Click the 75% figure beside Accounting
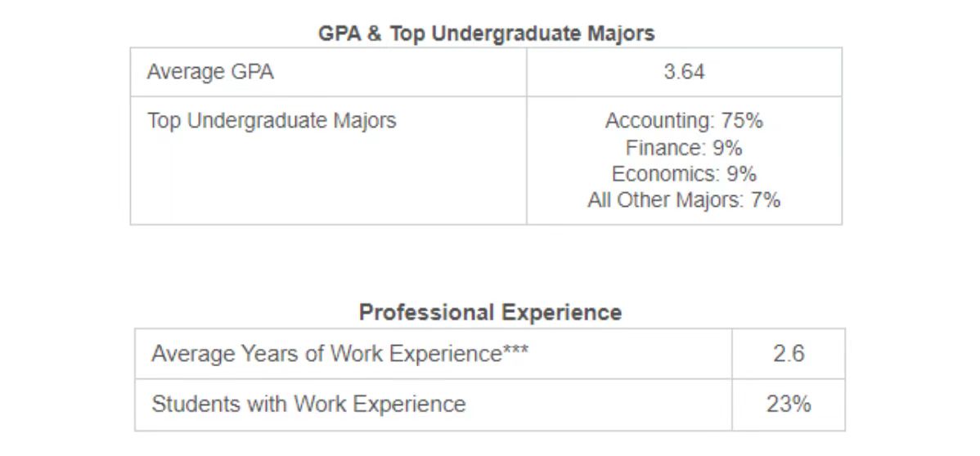The image size is (980, 456). click(742, 120)
